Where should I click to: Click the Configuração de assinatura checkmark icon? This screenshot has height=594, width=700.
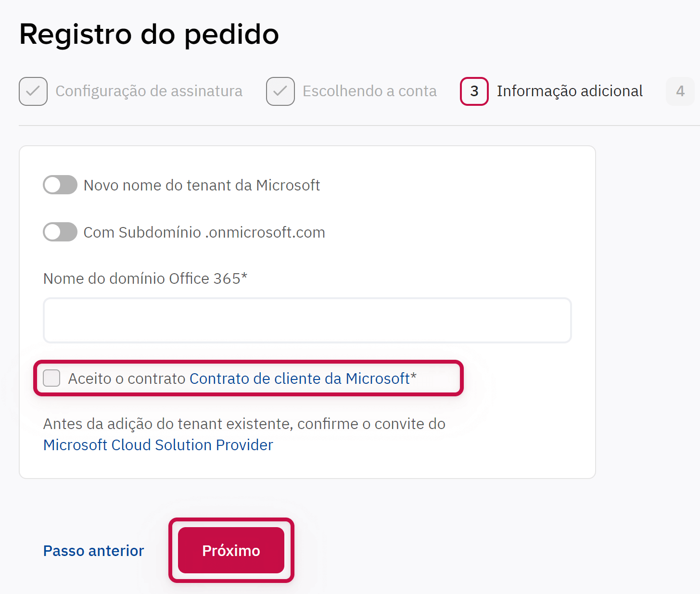point(33,91)
